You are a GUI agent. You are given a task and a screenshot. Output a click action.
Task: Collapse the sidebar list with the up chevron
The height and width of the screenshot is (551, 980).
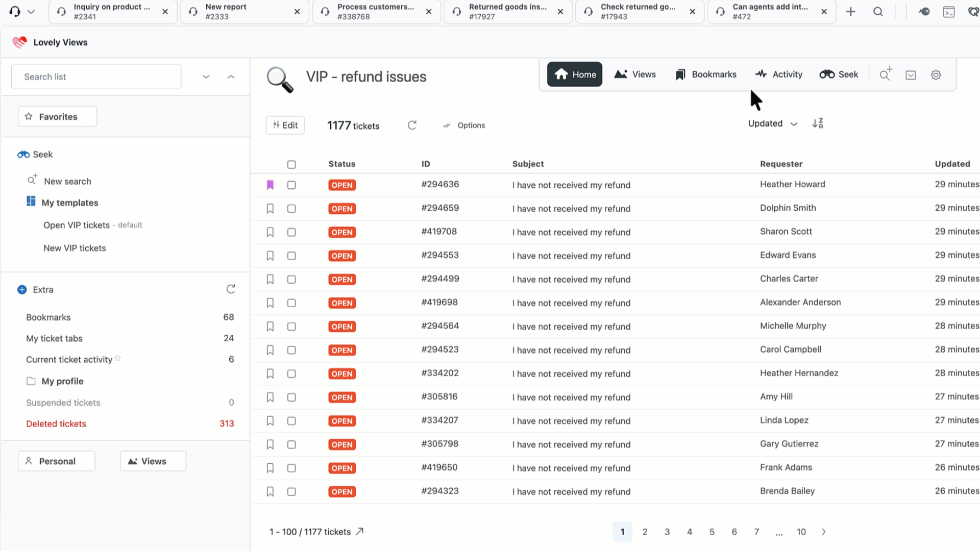tap(231, 77)
